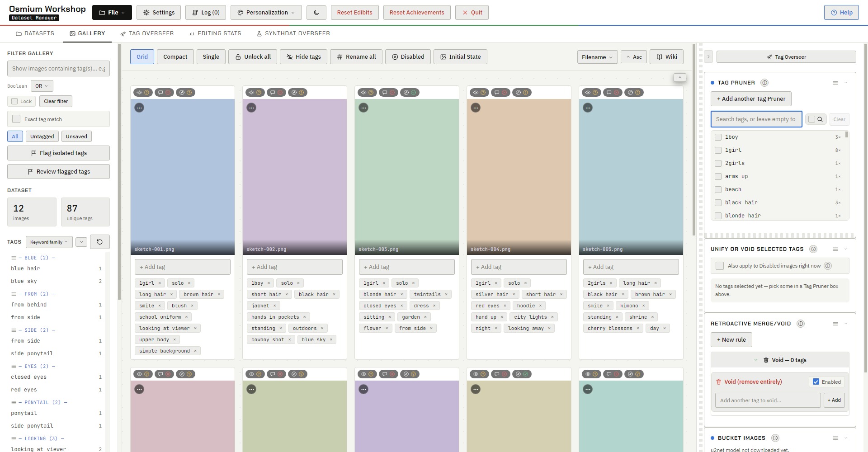This screenshot has height=452, width=868.
Task: Toggle 'Also apply to Disabled images' checkbox
Action: [720, 266]
